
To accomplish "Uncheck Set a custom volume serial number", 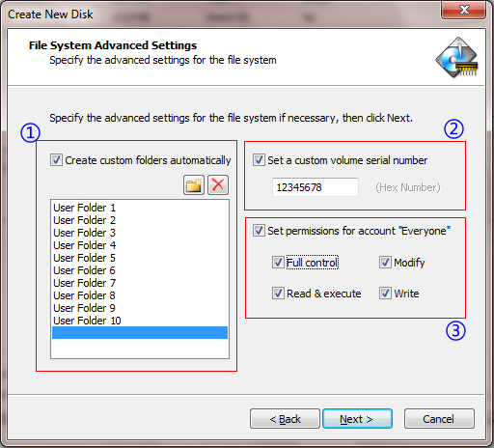I will [x=259, y=160].
